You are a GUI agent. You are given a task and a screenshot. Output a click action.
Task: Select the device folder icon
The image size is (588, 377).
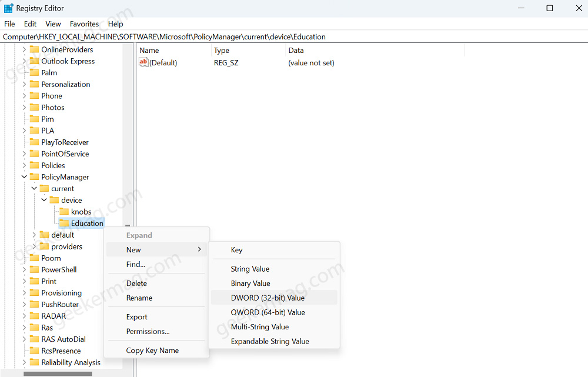(x=54, y=200)
